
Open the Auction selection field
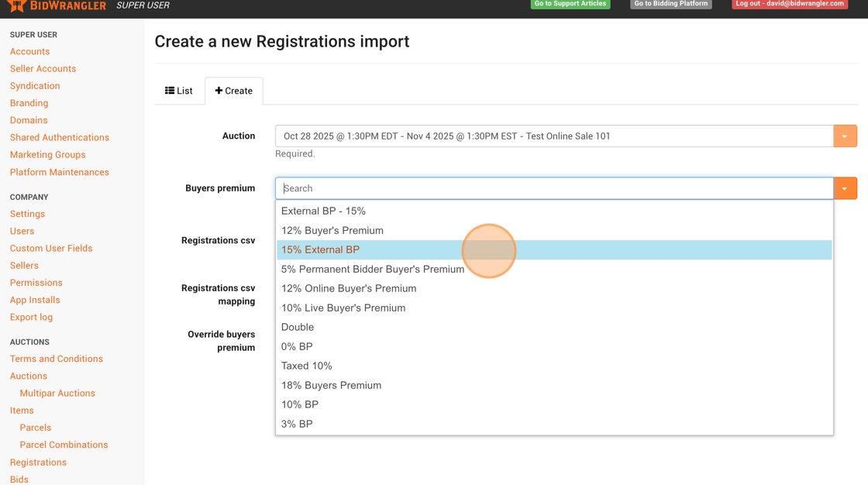tap(554, 136)
